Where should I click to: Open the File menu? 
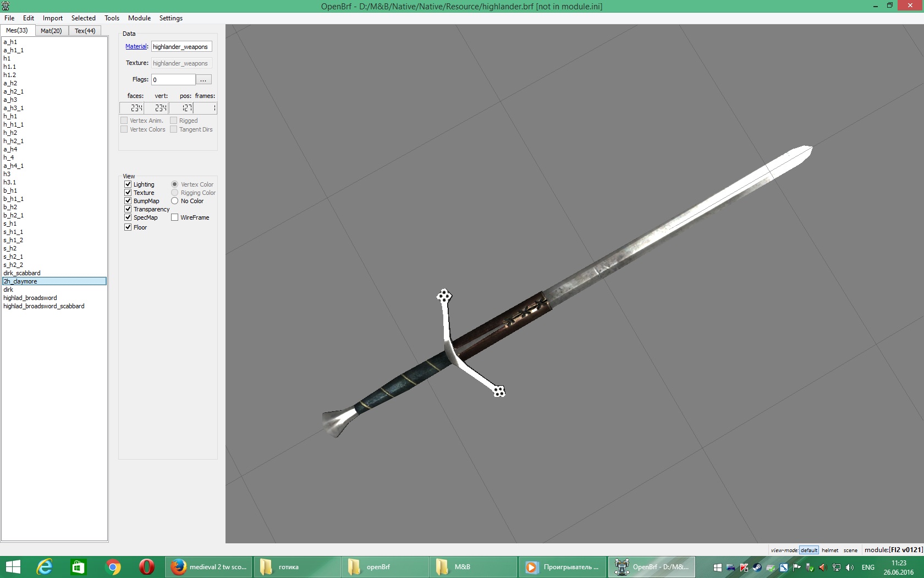[9, 18]
